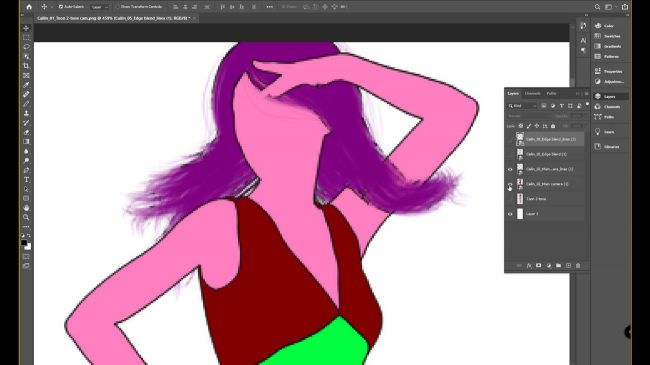The image size is (650, 365).
Task: Switch to the Channels tab
Action: [533, 93]
